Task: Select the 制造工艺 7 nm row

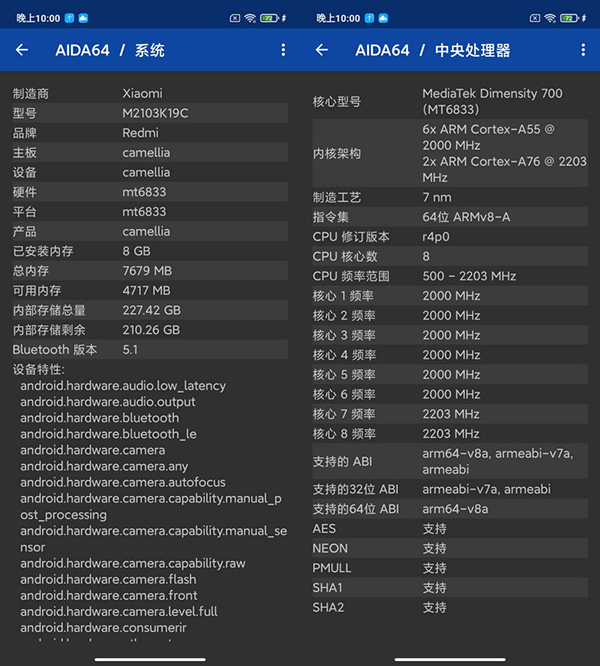Action: pos(450,197)
